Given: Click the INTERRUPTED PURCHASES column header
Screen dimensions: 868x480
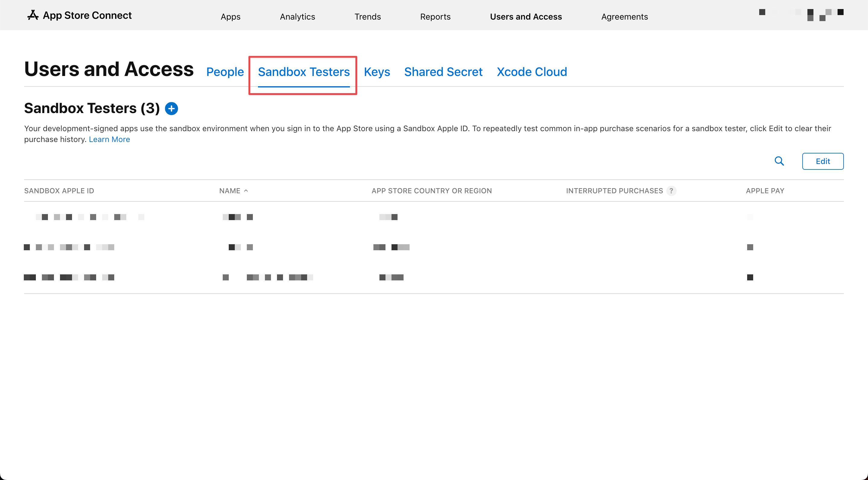Looking at the screenshot, I should coord(614,191).
